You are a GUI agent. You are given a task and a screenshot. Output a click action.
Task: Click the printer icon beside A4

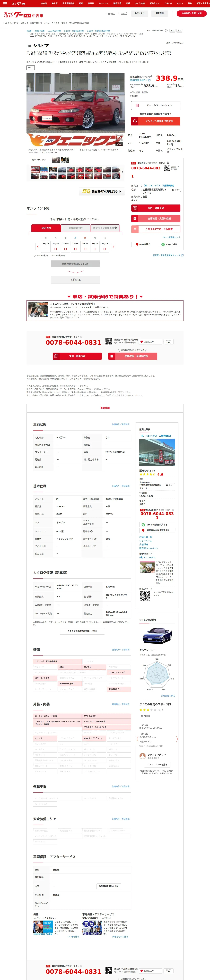(166, 31)
